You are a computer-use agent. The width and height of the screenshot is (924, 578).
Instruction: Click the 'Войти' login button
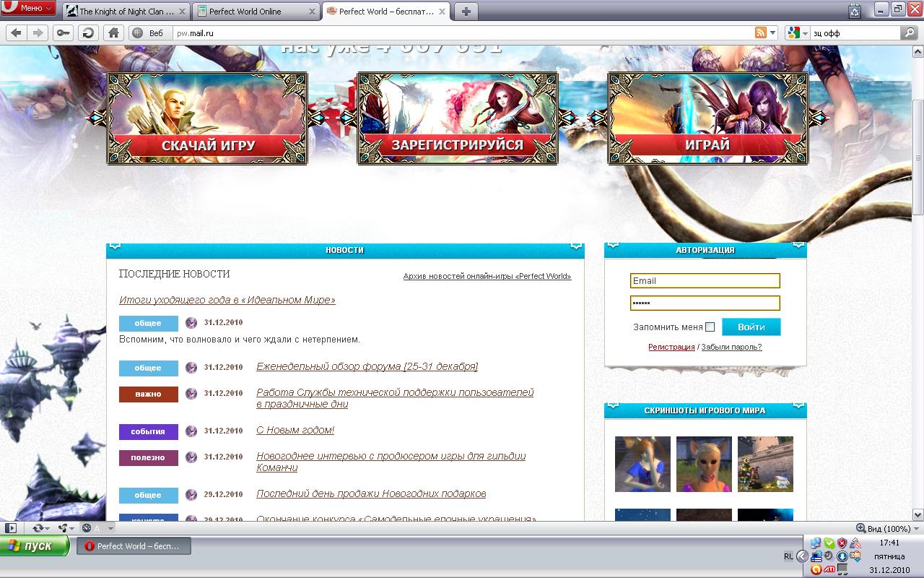point(751,327)
